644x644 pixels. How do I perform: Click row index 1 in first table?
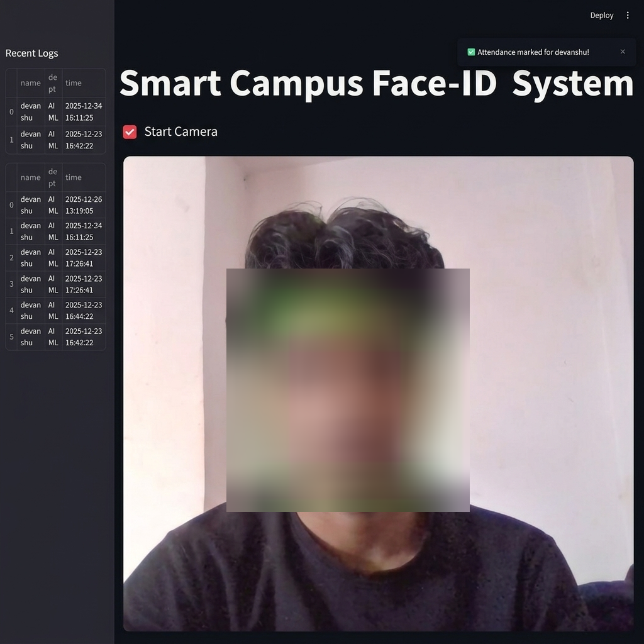tap(11, 140)
